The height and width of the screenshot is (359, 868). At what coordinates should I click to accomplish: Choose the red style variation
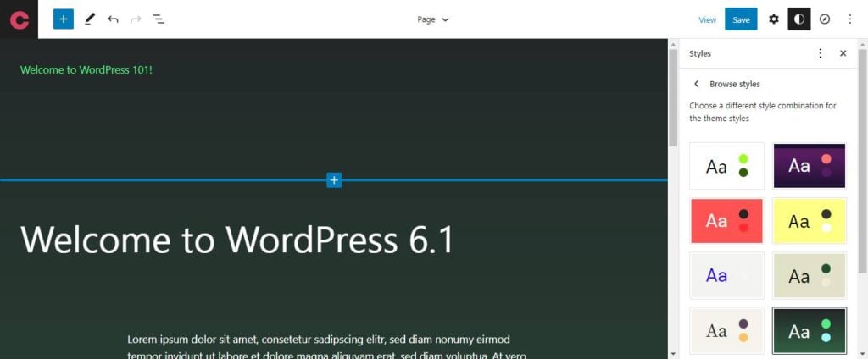(x=726, y=221)
